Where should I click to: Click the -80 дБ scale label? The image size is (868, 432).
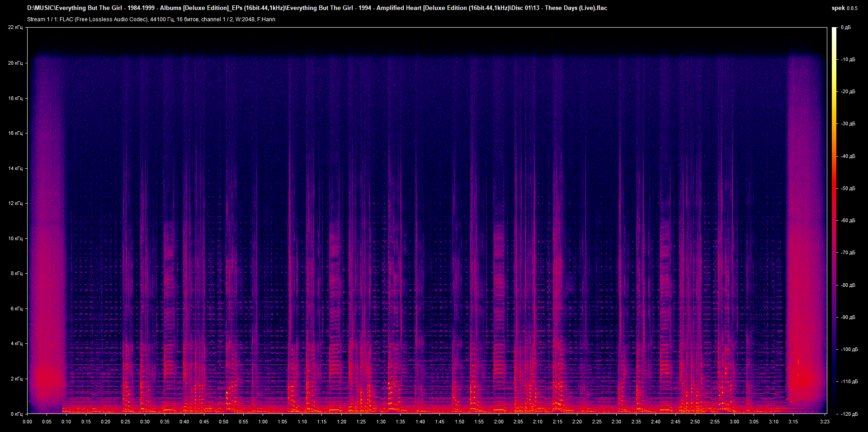pyautogui.click(x=848, y=285)
